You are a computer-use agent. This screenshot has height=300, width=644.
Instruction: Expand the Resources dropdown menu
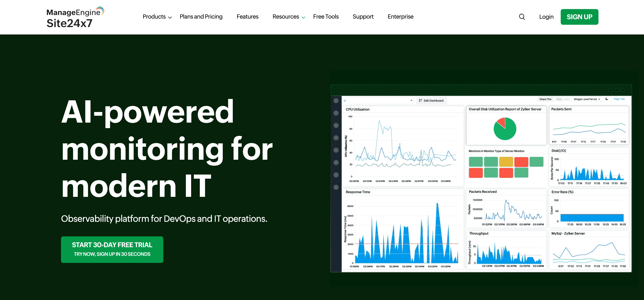click(288, 17)
